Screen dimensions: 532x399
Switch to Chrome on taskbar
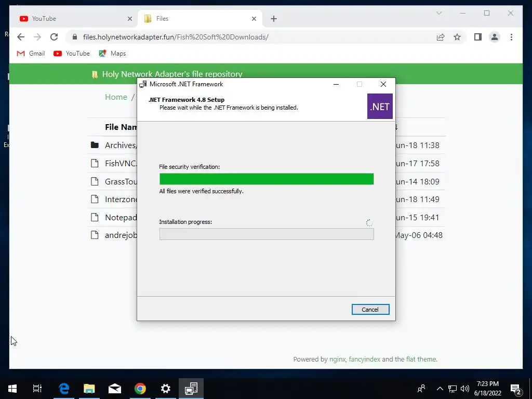(140, 389)
